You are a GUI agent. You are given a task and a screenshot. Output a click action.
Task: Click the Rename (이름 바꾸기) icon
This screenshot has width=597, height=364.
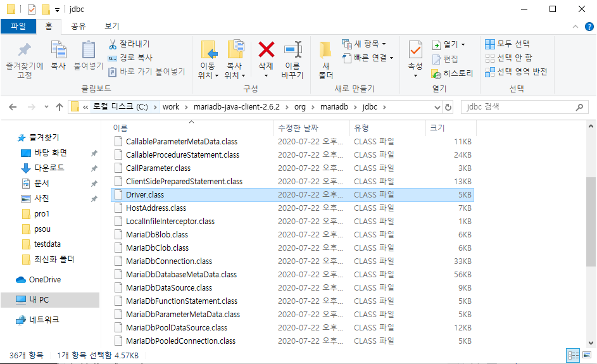(292, 50)
